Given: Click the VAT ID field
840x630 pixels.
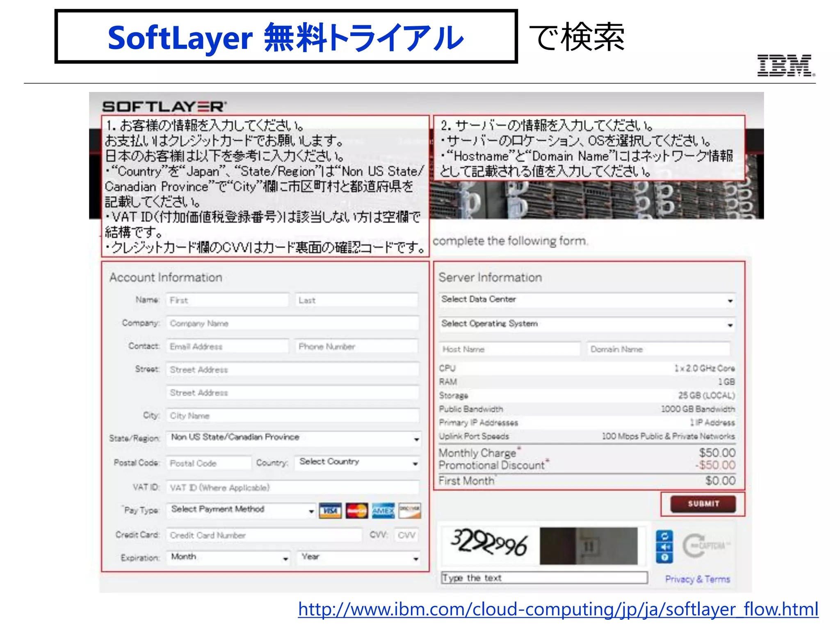Looking at the screenshot, I should coord(293,487).
